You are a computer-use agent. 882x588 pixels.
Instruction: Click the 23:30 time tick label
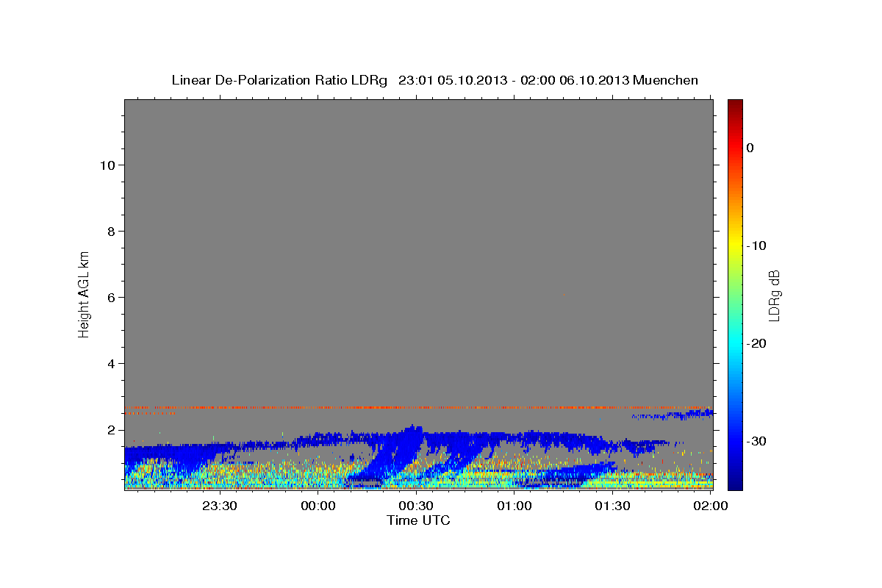point(220,506)
